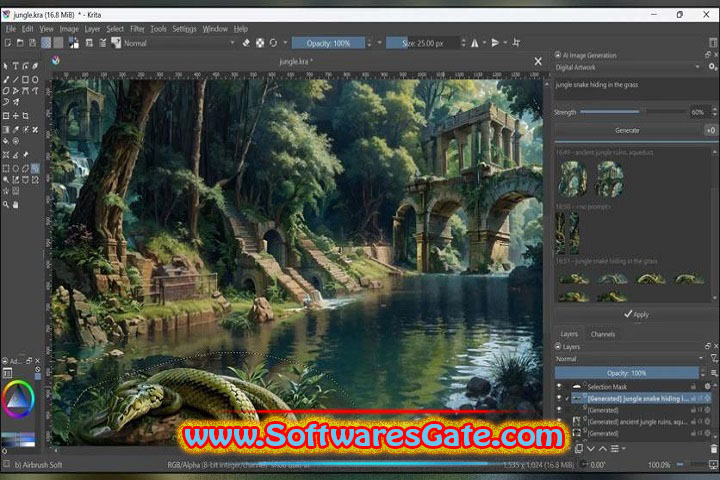720x480 pixels.
Task: Open the layer blending mode Normal dropdown
Action: click(x=630, y=359)
